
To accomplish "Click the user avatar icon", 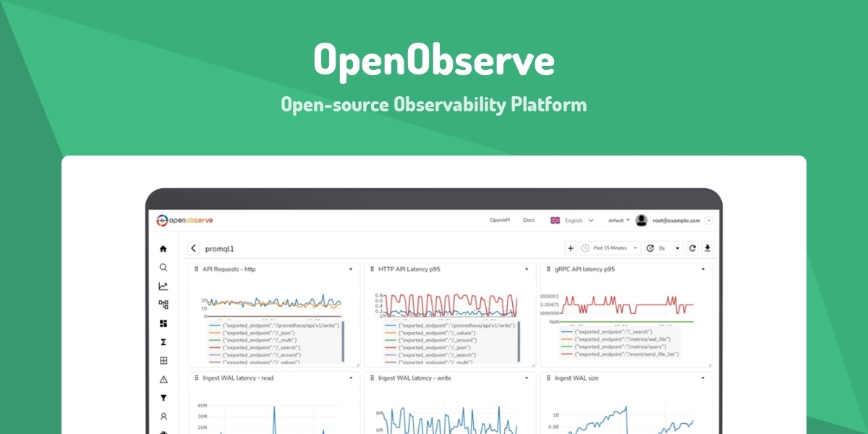I will [x=642, y=220].
